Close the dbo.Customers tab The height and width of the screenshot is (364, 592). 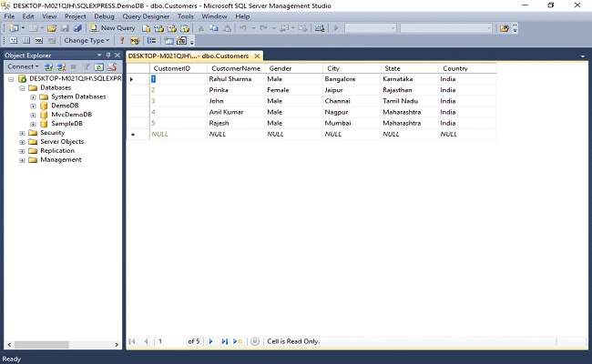(x=257, y=56)
